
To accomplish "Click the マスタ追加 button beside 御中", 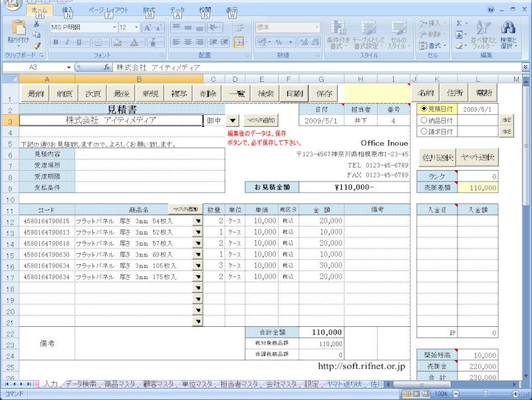I will (x=261, y=120).
